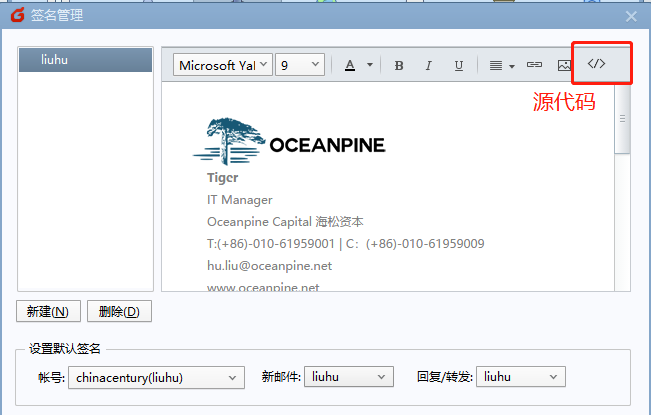
Task: Open the 新邮件 signature dropdown
Action: point(349,377)
